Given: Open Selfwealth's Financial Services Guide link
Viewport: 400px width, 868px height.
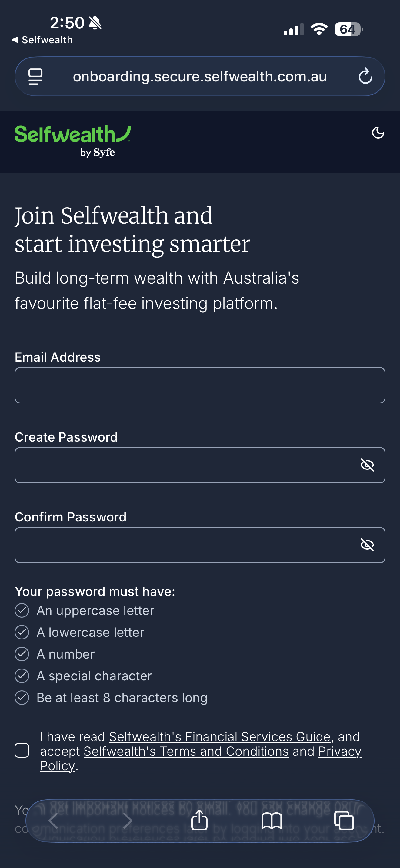Looking at the screenshot, I should point(220,737).
